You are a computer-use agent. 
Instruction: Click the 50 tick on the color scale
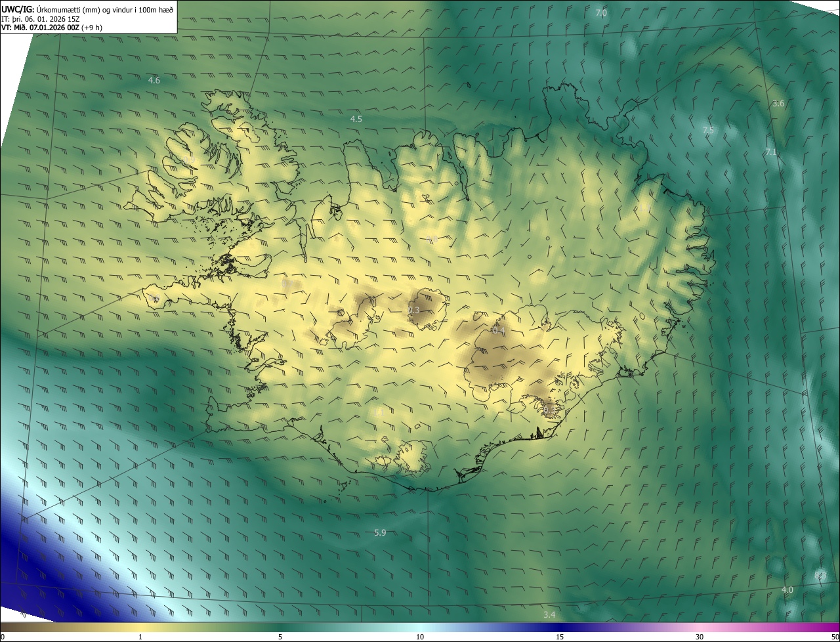tap(835, 637)
